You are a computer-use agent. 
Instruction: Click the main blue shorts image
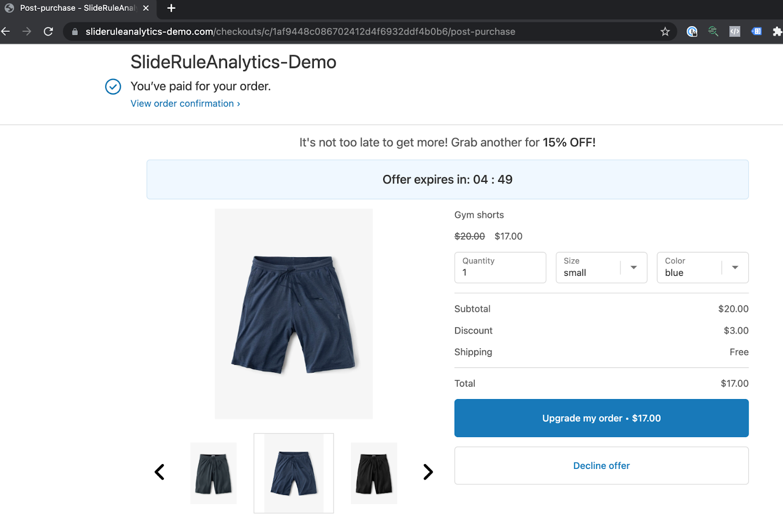point(294,313)
